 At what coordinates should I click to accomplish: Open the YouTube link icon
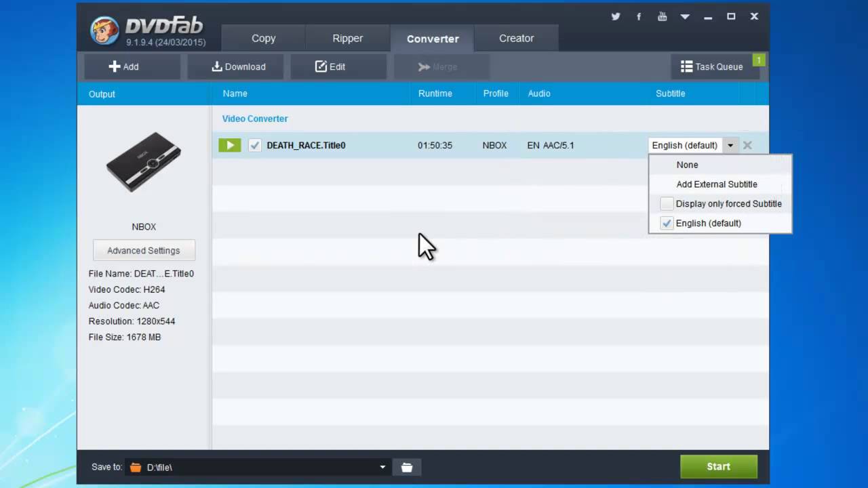pos(663,17)
